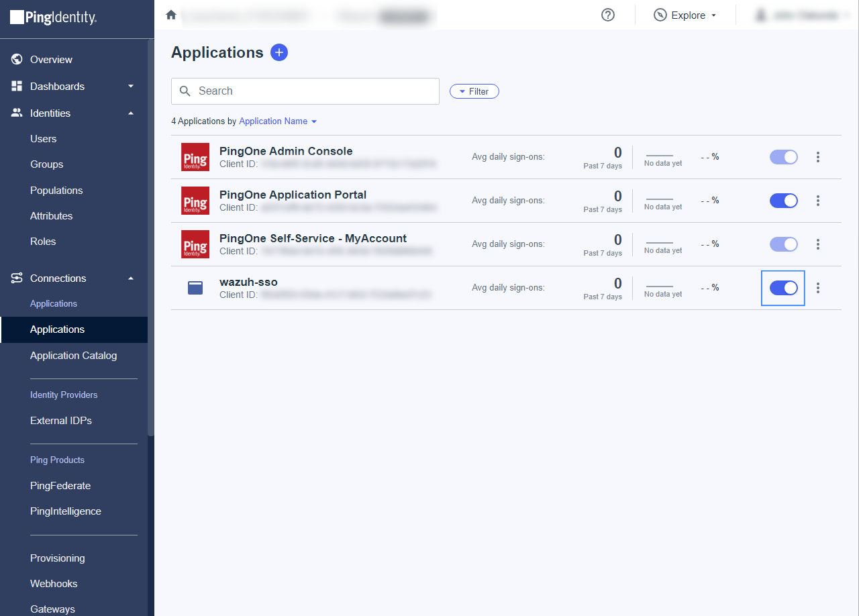Image resolution: width=859 pixels, height=616 pixels.
Task: Open the help question mark icon
Action: pos(608,15)
